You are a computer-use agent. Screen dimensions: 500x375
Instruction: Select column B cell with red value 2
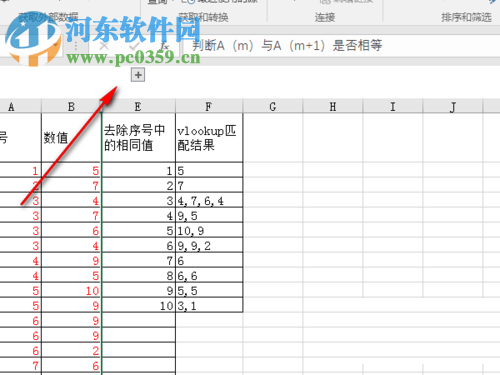pyautogui.click(x=71, y=350)
